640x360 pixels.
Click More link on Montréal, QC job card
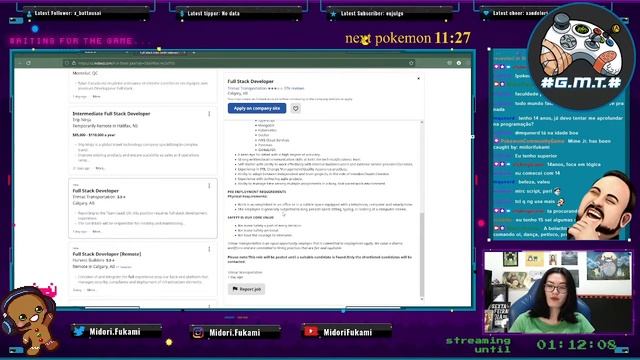point(96,96)
